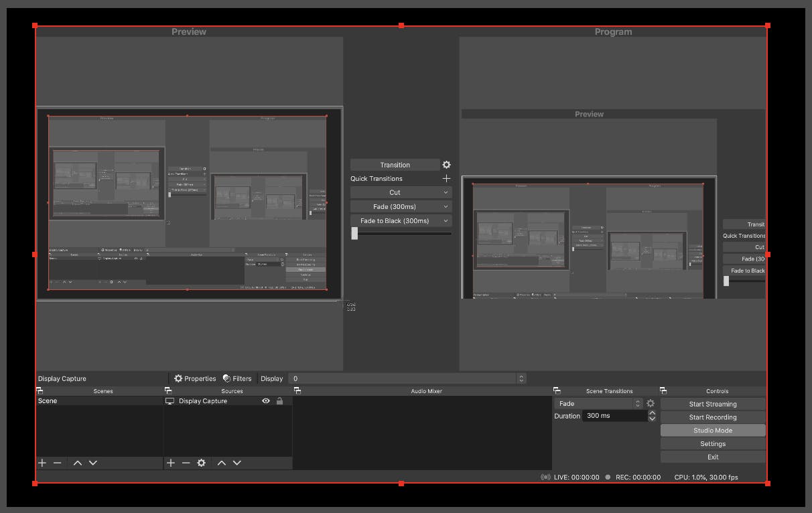Click the REC: 00:00:00 timer text
This screenshot has width=812, height=513.
coord(638,478)
